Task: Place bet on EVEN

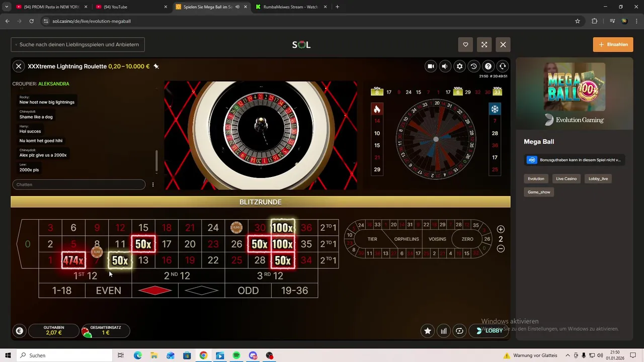Action: [x=109, y=291]
